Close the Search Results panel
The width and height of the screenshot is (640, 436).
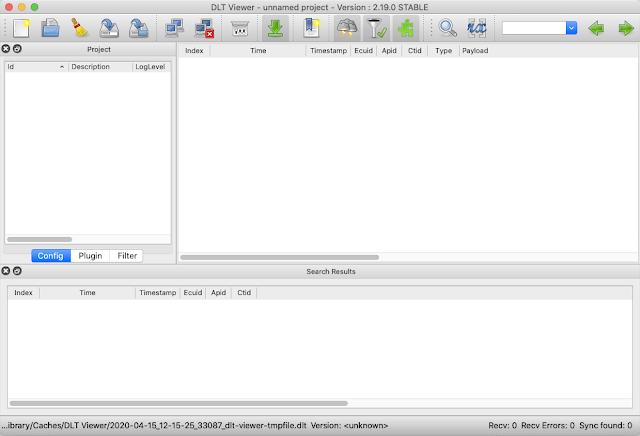tap(6, 271)
